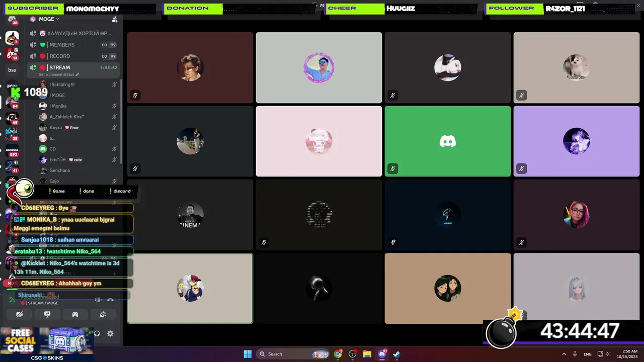The width and height of the screenshot is (644, 362).
Task: Click the FREE SOCIAL CASES ad banner
Action: point(46,345)
